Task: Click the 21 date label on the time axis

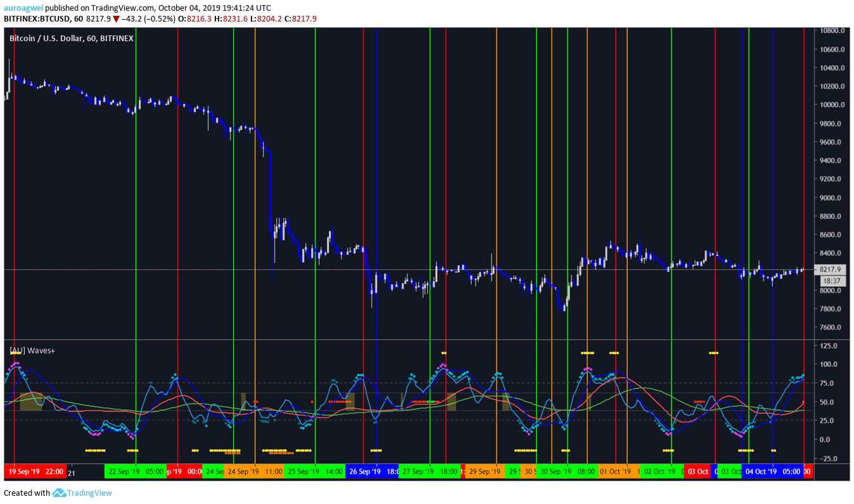Action: point(72,473)
